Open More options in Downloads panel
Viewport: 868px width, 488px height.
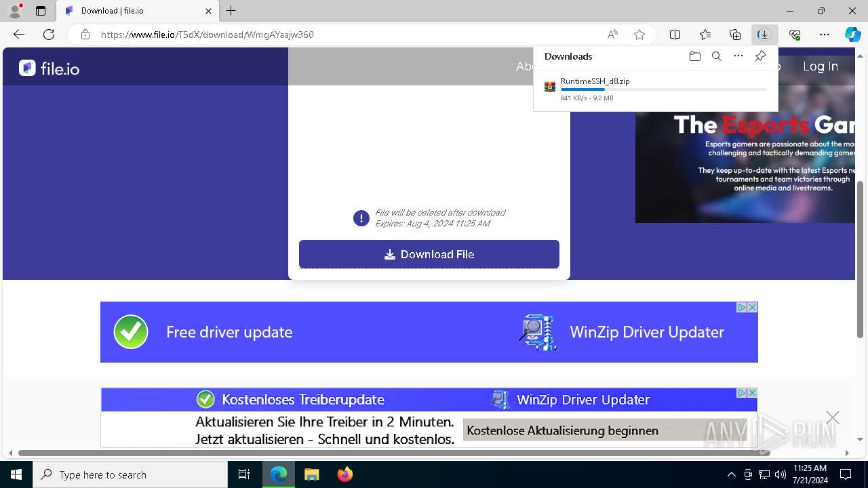(x=738, y=56)
